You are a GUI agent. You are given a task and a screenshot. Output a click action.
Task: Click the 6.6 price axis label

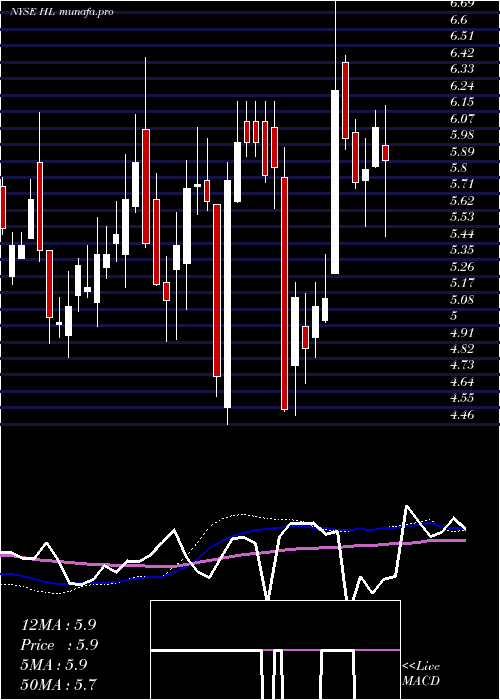[x=459, y=20]
